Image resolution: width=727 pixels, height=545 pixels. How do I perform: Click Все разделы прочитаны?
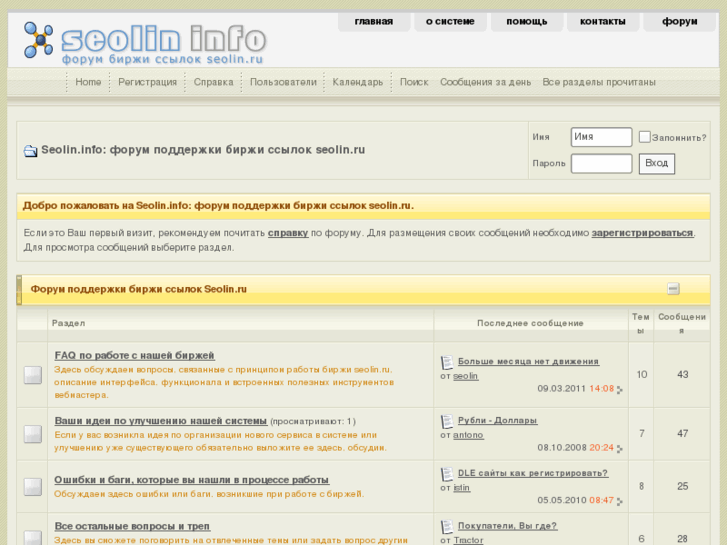point(599,82)
